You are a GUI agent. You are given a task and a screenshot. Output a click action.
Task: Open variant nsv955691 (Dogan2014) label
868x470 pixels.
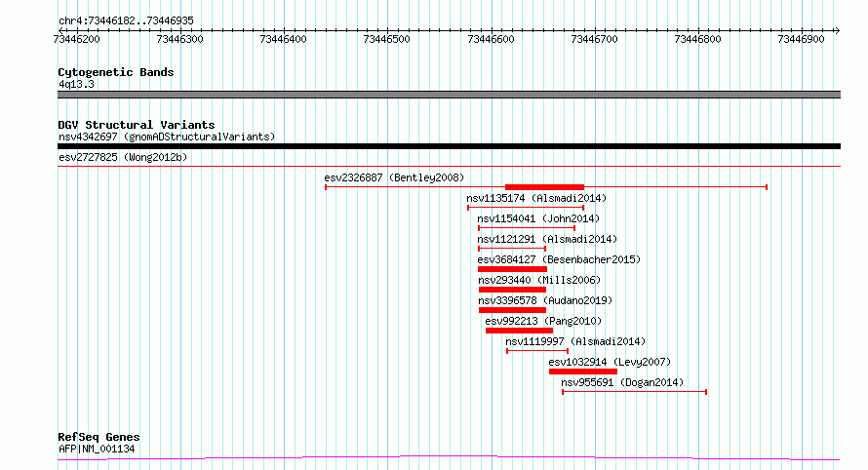coord(622,382)
